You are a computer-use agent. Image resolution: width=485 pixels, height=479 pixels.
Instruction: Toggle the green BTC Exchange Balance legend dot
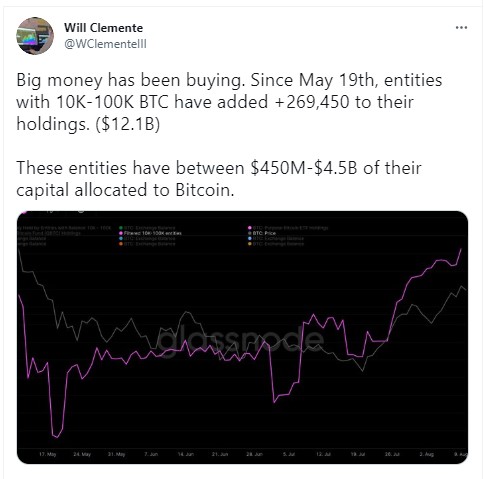(121, 228)
